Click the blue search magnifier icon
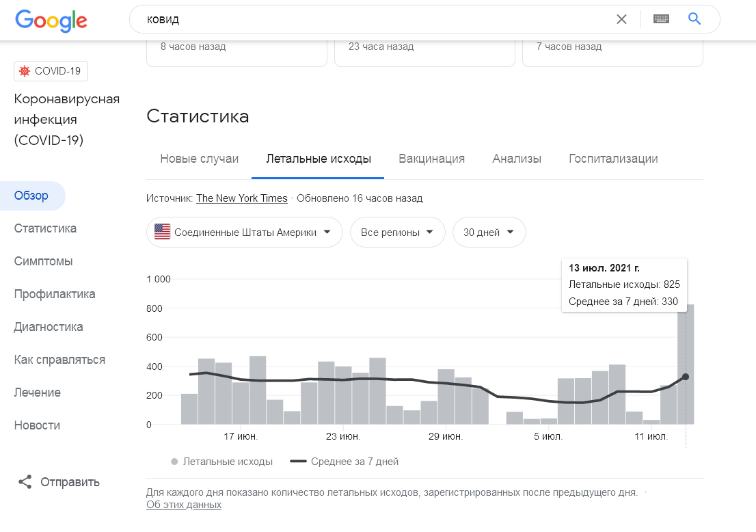 click(694, 19)
